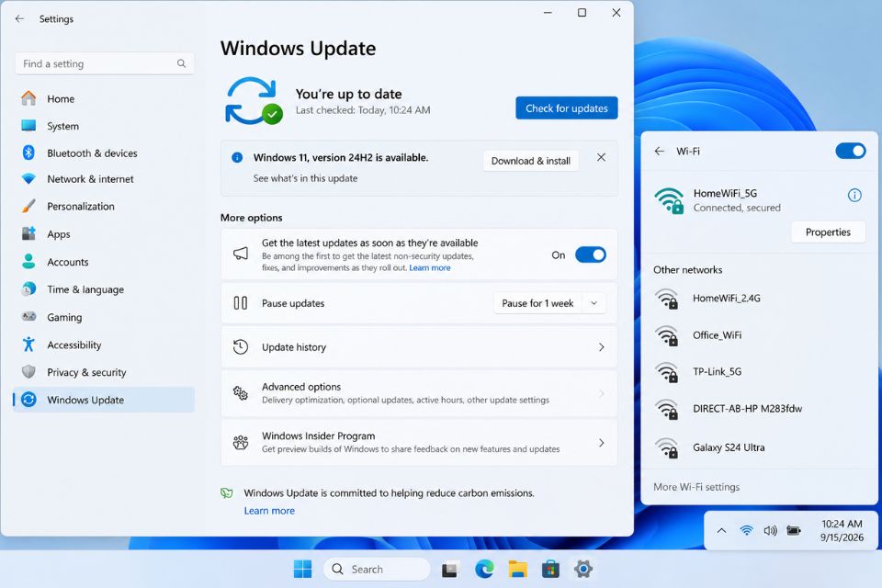Open the Start menu Windows logo
Viewport: 882px width, 588px height.
(302, 570)
